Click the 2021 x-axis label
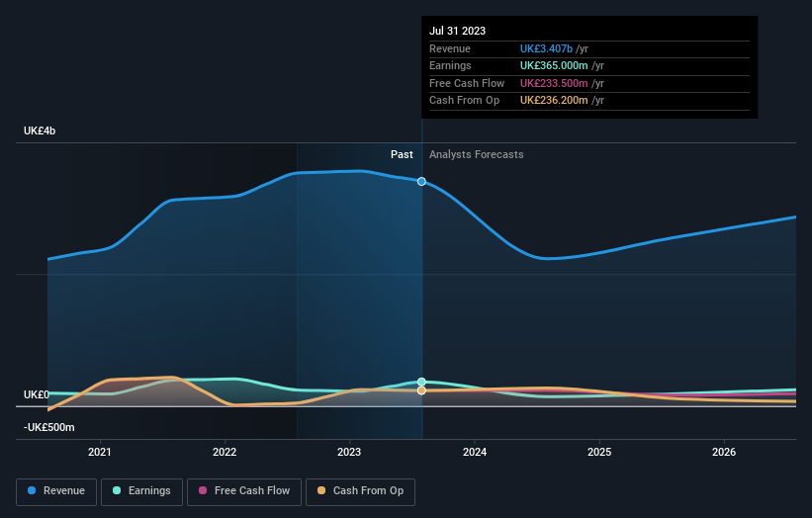This screenshot has width=812, height=518. click(100, 453)
